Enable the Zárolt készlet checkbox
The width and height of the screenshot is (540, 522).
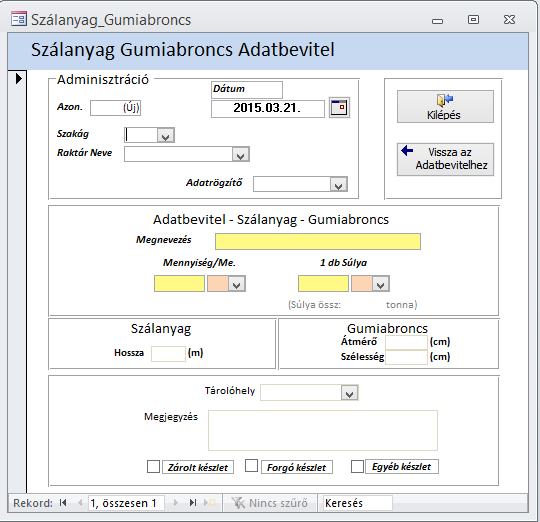(153, 467)
